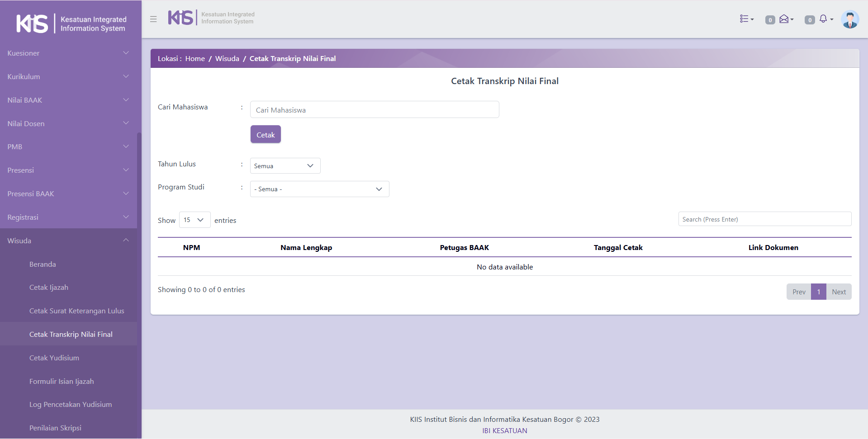Select Cetak Ijazah in sidebar
This screenshot has width=868, height=439.
tap(49, 288)
